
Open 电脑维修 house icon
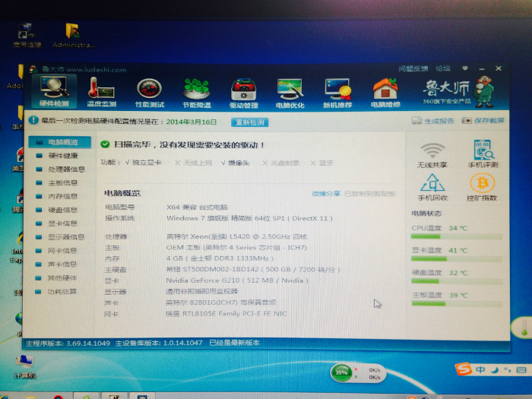[385, 90]
